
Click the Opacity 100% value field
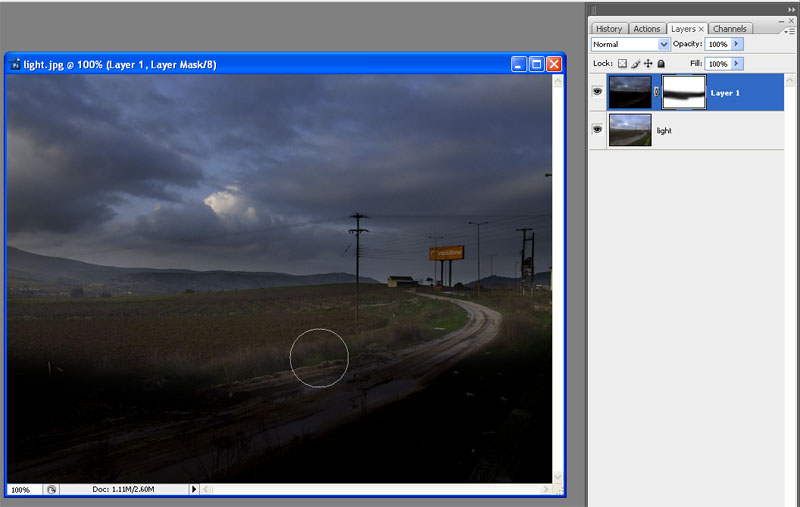[717, 44]
